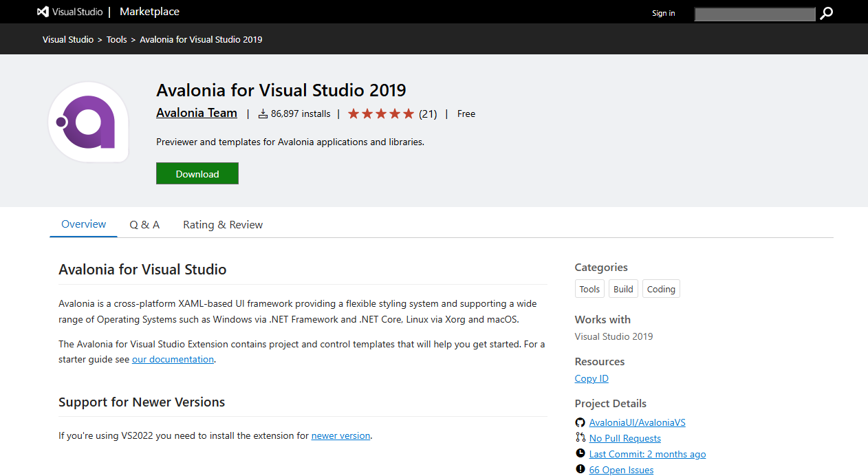Click the Avalonia extension logo
This screenshot has height=476, width=868.
coord(88,122)
